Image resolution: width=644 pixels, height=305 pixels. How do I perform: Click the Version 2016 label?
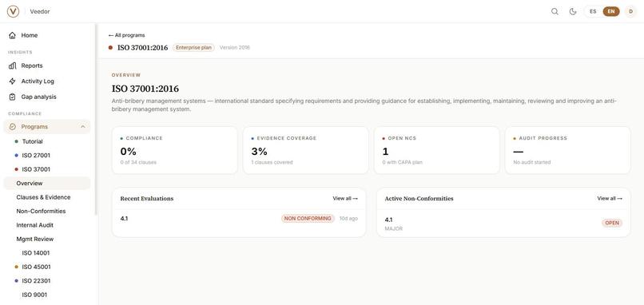pos(235,48)
